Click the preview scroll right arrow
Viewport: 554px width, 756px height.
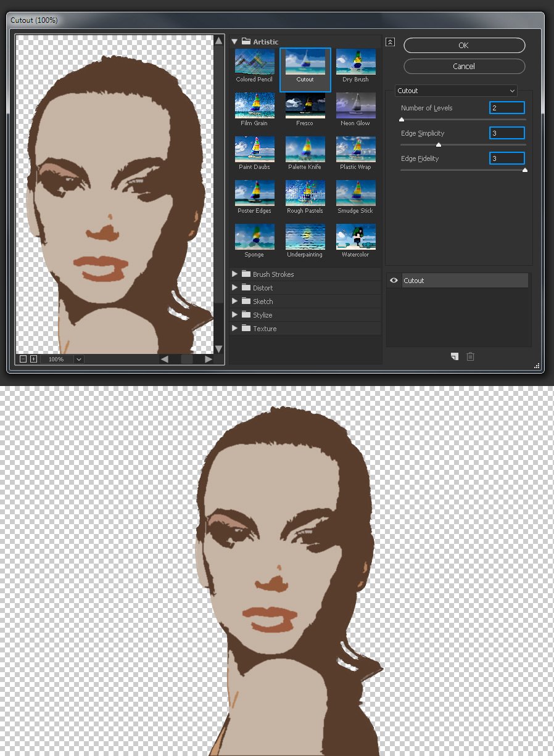(209, 359)
